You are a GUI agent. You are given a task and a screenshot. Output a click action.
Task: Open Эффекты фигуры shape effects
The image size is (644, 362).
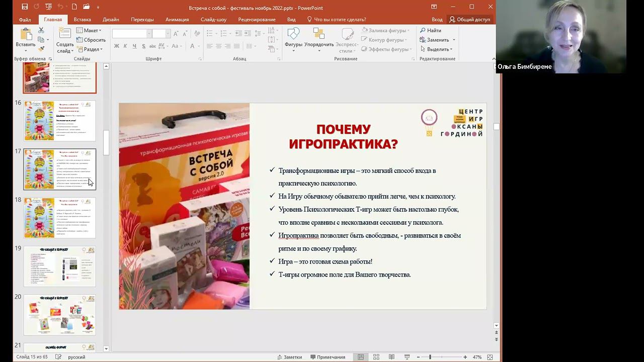coord(385,49)
